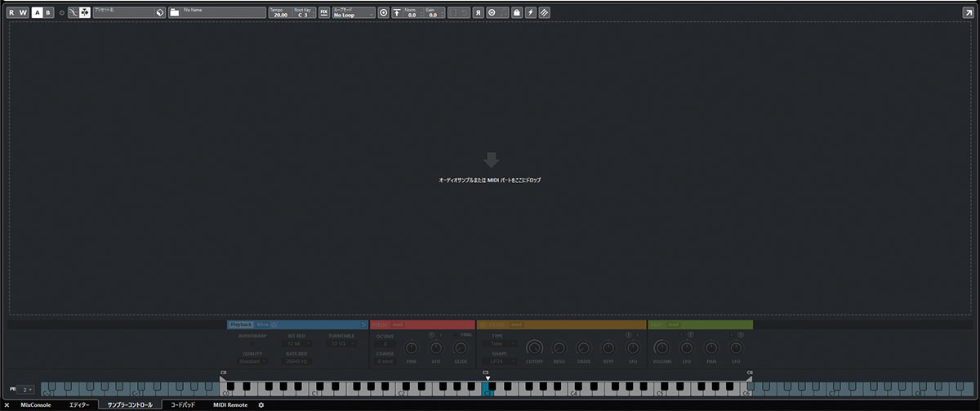Open the Rate Red 26040 Hz dropdown
This screenshot has width=980, height=411.
pos(296,361)
